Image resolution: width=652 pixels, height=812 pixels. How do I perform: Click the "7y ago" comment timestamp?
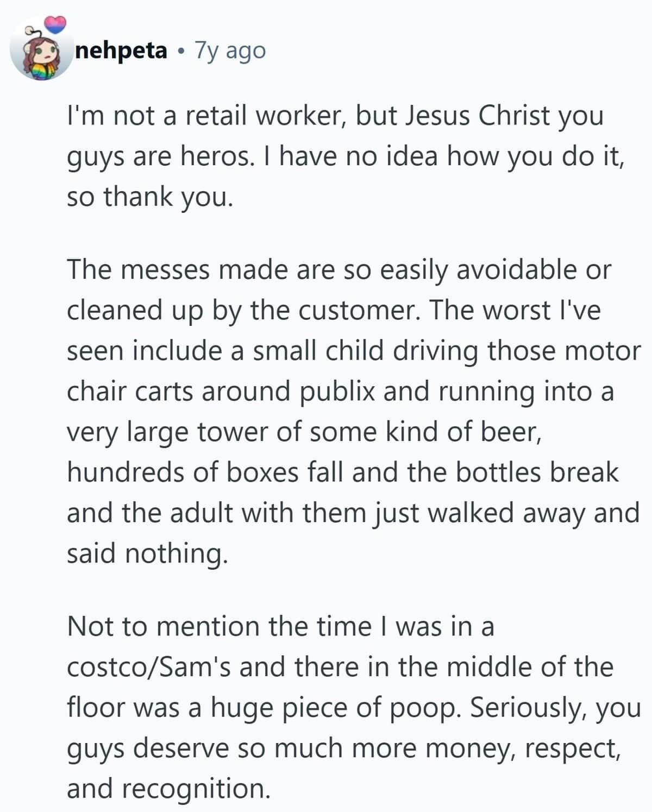click(230, 51)
